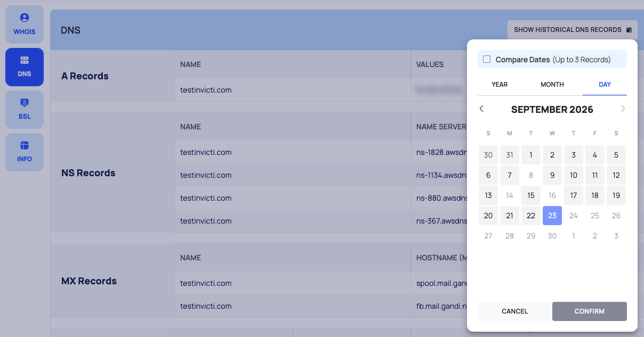Select September 1 in calendar
Screen dimensions: 644x337
(531, 155)
